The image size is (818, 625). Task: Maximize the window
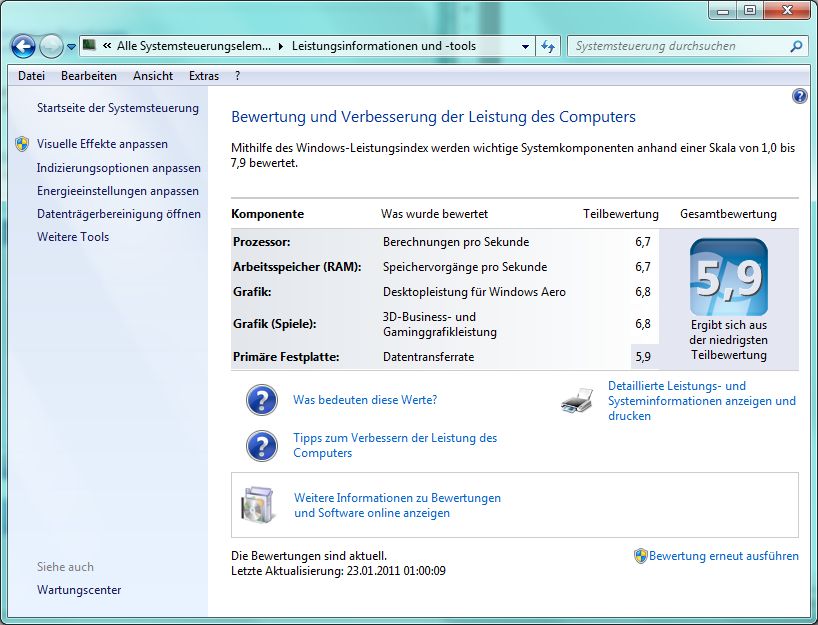click(x=750, y=10)
